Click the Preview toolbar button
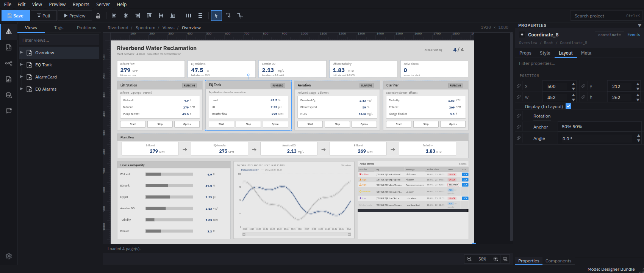This screenshot has height=273, width=644. tap(75, 16)
